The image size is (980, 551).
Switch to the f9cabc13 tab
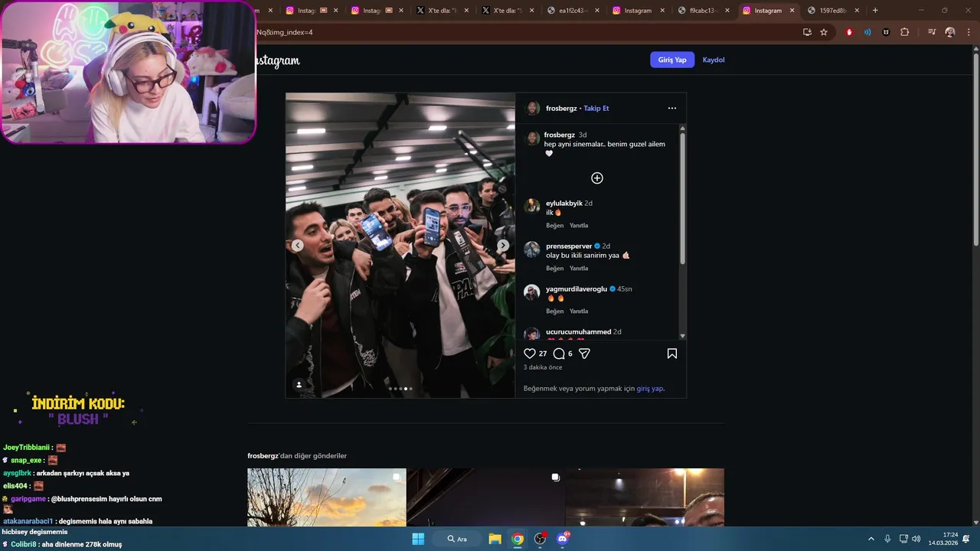click(x=702, y=11)
